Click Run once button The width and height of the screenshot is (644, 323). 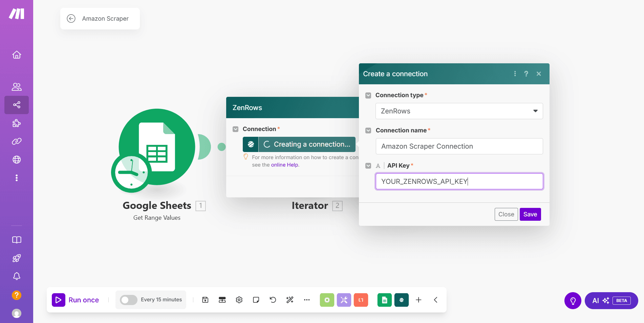coord(76,300)
